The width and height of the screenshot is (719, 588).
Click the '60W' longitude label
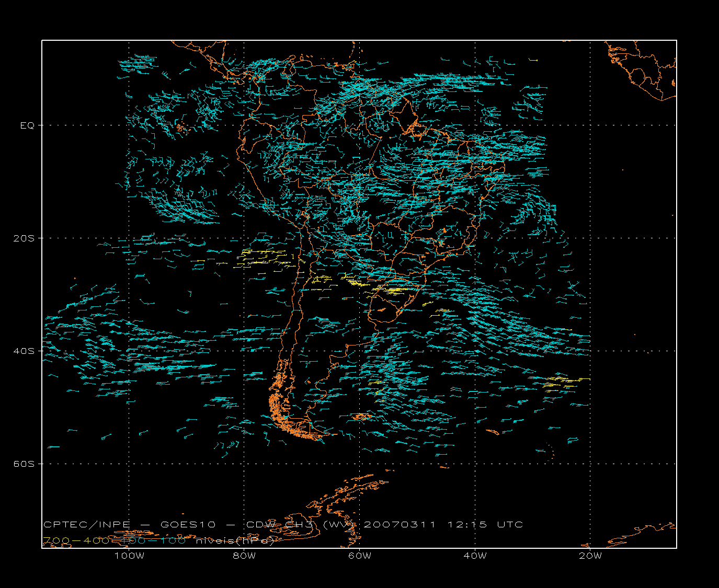point(360,556)
